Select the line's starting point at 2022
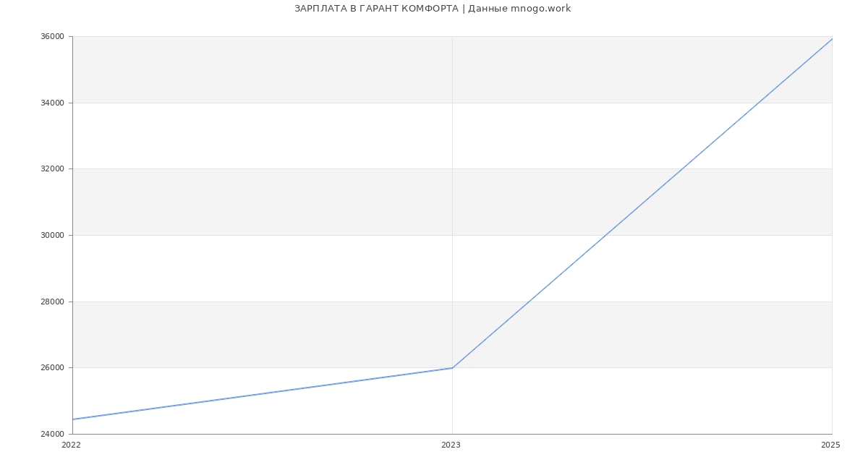This screenshot has width=868, height=470. [73, 419]
